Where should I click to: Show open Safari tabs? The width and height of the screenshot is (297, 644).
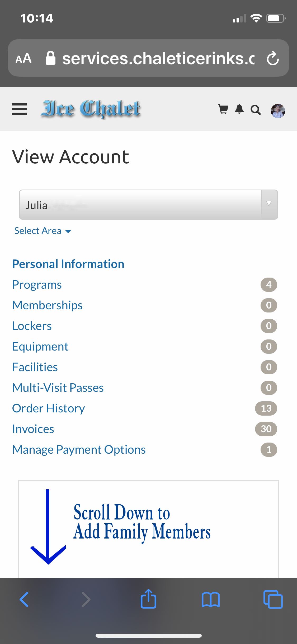273,599
